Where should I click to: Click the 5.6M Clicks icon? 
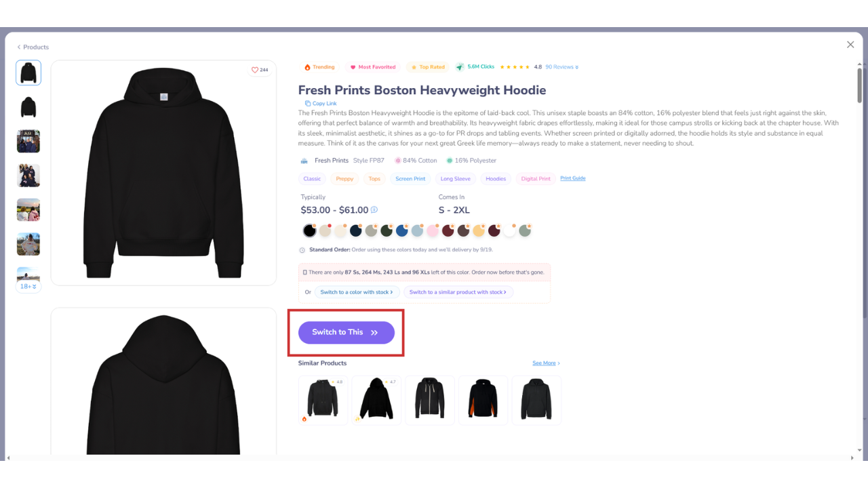[x=460, y=67]
